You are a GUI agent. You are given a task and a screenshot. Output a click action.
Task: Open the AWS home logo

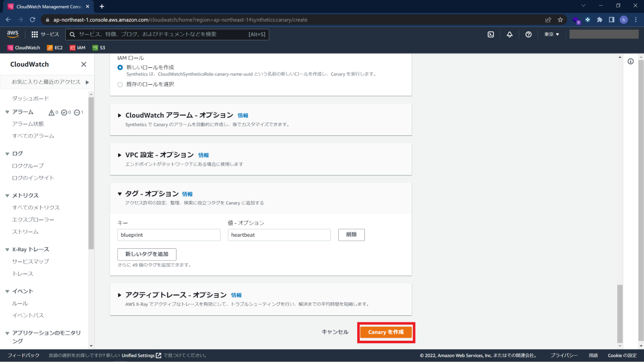coord(13,34)
